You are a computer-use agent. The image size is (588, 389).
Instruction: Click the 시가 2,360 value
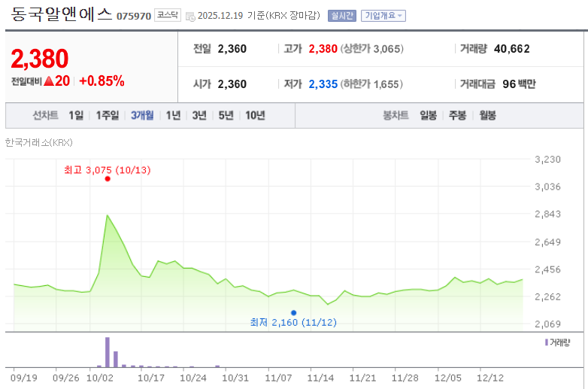[232, 84]
